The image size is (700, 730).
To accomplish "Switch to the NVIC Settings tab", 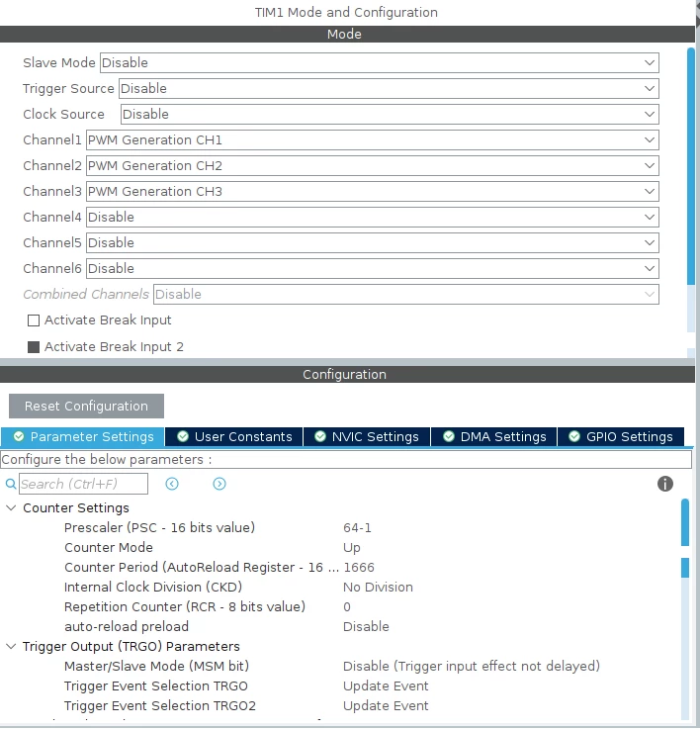I will 367,436.
